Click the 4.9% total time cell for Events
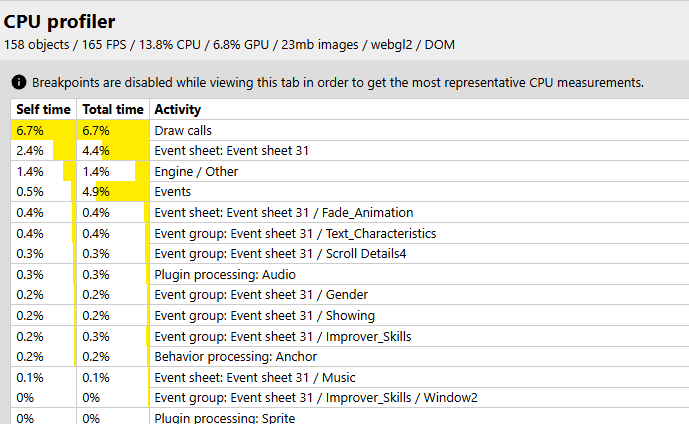The height and width of the screenshot is (424, 689). coord(113,192)
